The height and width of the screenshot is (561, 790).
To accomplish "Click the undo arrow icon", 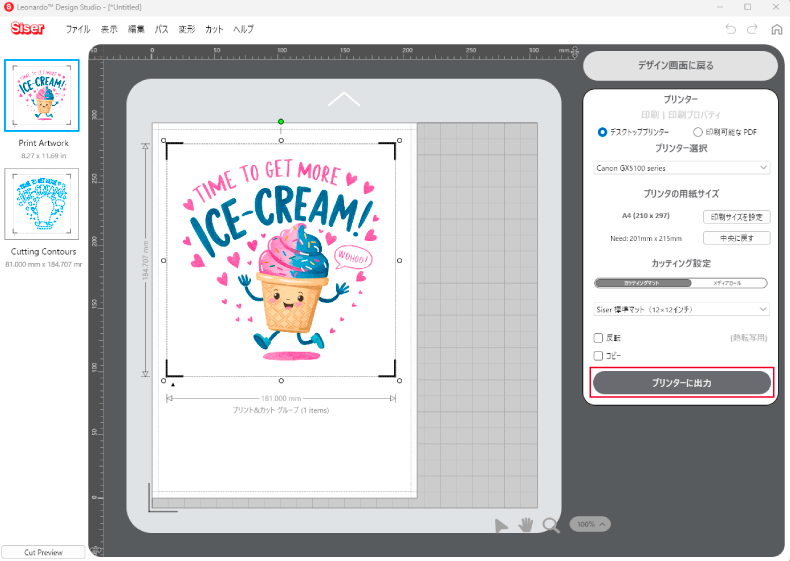I will 731,29.
